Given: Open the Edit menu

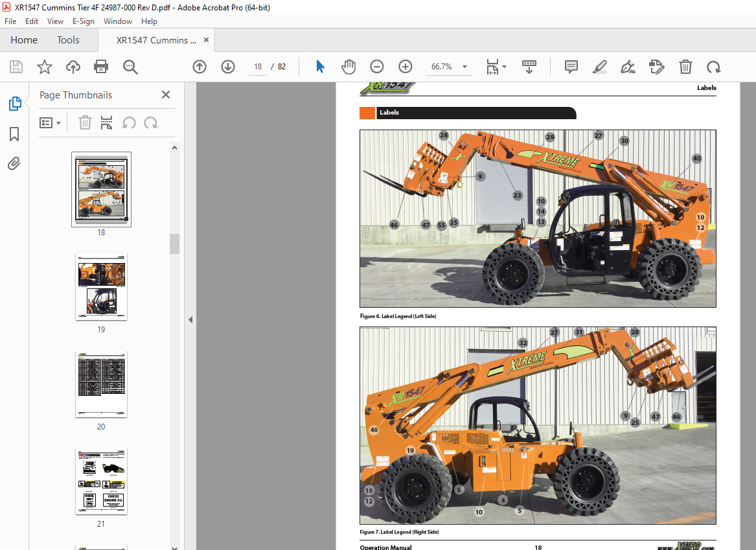Looking at the screenshot, I should (x=31, y=21).
